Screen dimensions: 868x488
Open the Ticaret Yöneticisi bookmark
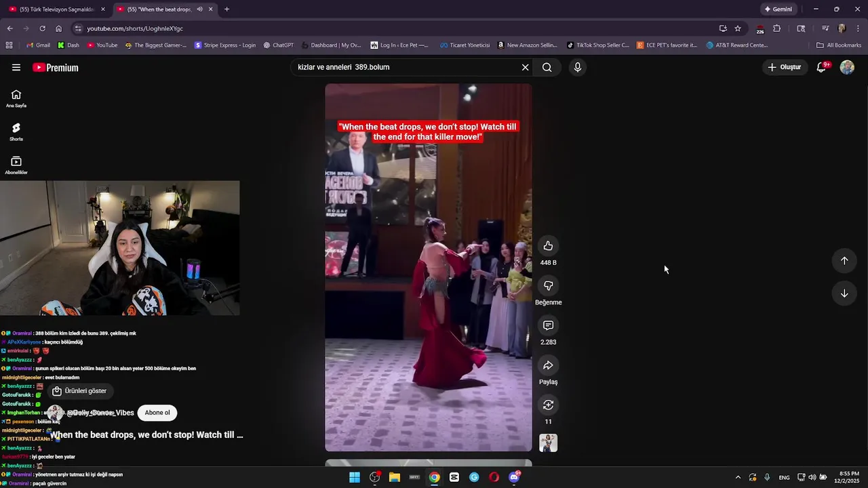click(465, 45)
